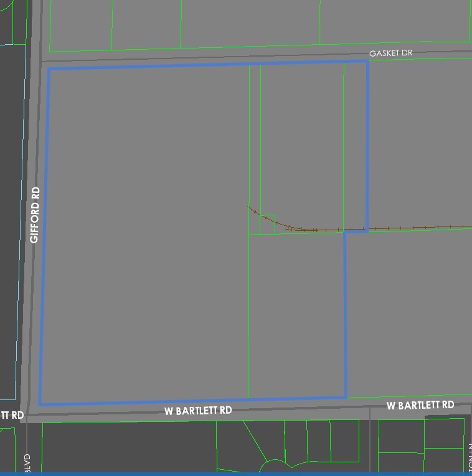Click the GIFFORD RD street label
Viewport: 472px width, 476px height.
pyautogui.click(x=35, y=215)
